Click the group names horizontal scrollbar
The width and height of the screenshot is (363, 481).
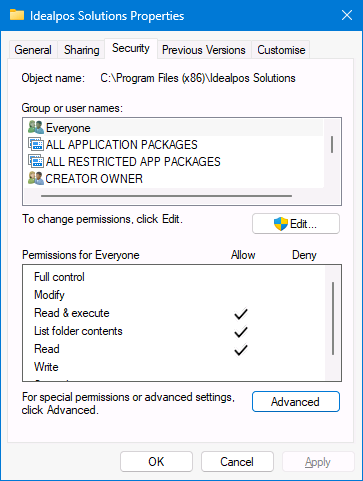pyautogui.click(x=166, y=196)
